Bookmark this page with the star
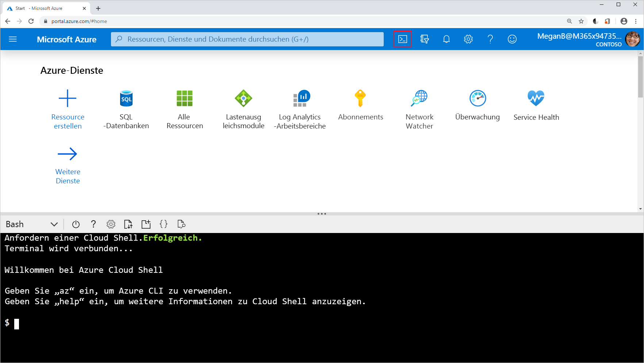This screenshot has height=363, width=644. click(x=581, y=21)
